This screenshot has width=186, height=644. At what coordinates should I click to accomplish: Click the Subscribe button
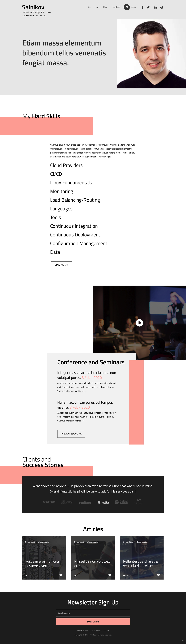[93, 621]
